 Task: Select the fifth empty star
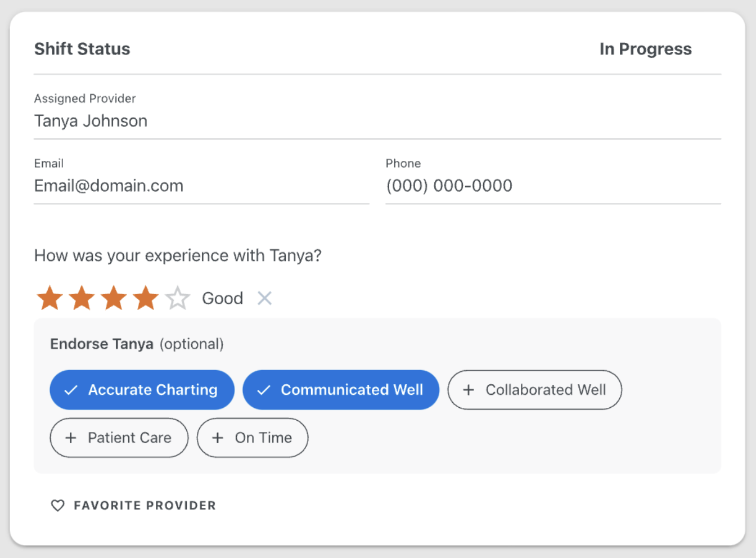pyautogui.click(x=178, y=298)
